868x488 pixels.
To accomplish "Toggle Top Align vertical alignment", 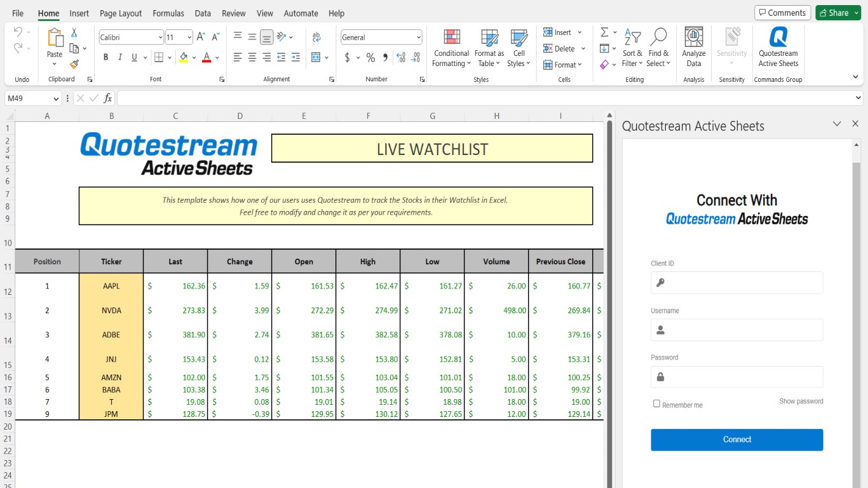I will [238, 37].
